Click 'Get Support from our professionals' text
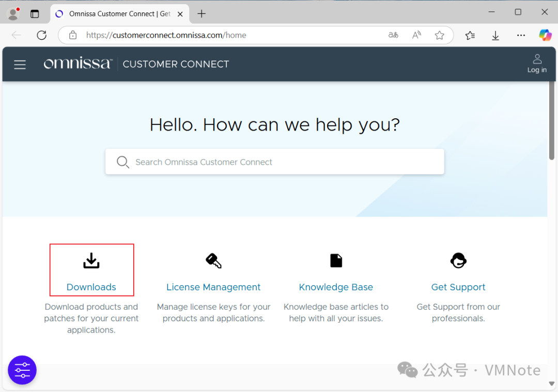The height and width of the screenshot is (392, 558). pos(458,312)
